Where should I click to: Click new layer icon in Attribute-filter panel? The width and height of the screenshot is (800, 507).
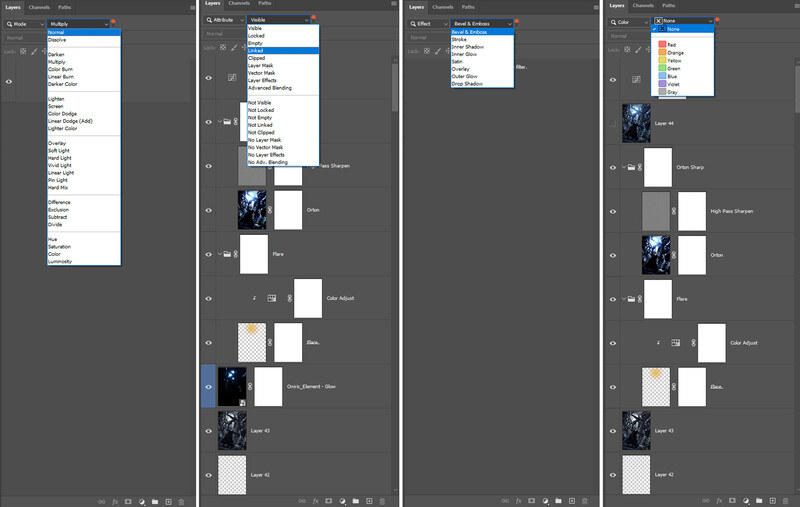(x=369, y=501)
